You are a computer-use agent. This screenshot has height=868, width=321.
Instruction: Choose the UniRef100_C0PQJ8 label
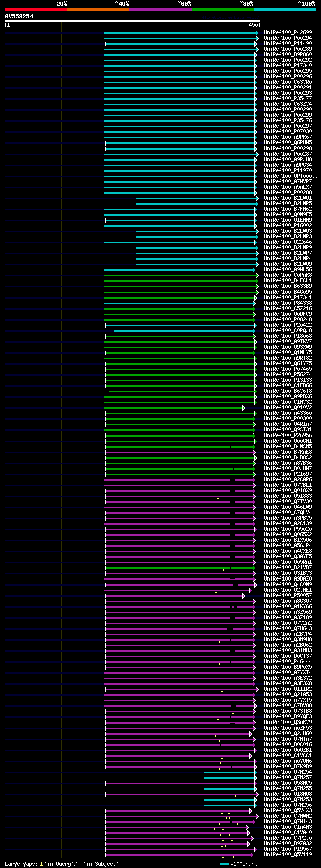coord(288,331)
